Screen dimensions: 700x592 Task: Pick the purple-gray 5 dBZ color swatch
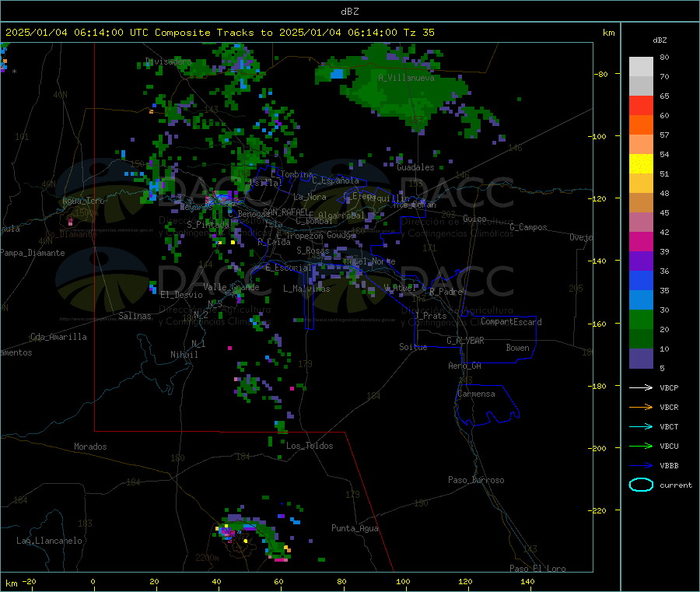click(641, 359)
